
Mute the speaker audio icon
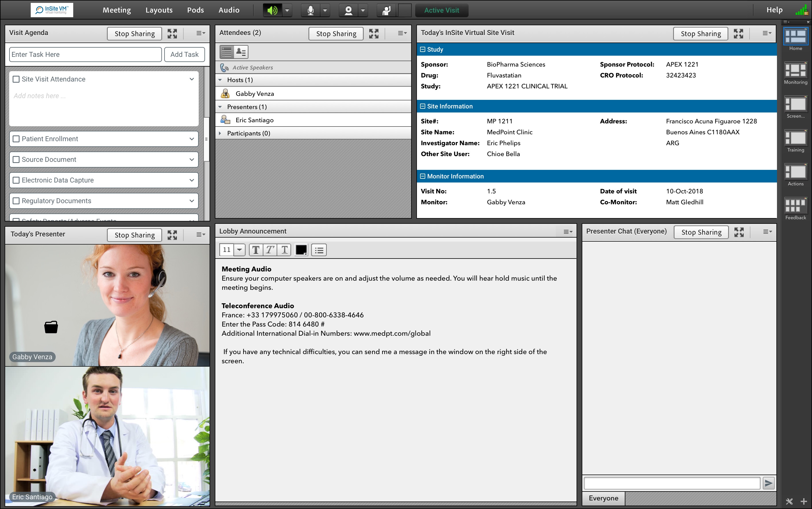click(x=272, y=10)
